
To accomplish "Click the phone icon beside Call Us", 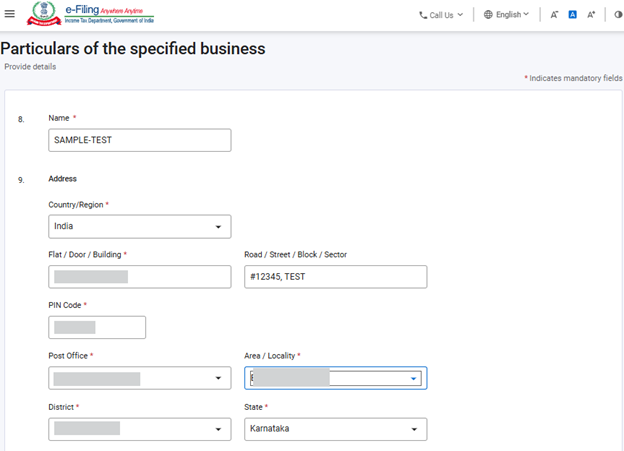I will pyautogui.click(x=424, y=15).
